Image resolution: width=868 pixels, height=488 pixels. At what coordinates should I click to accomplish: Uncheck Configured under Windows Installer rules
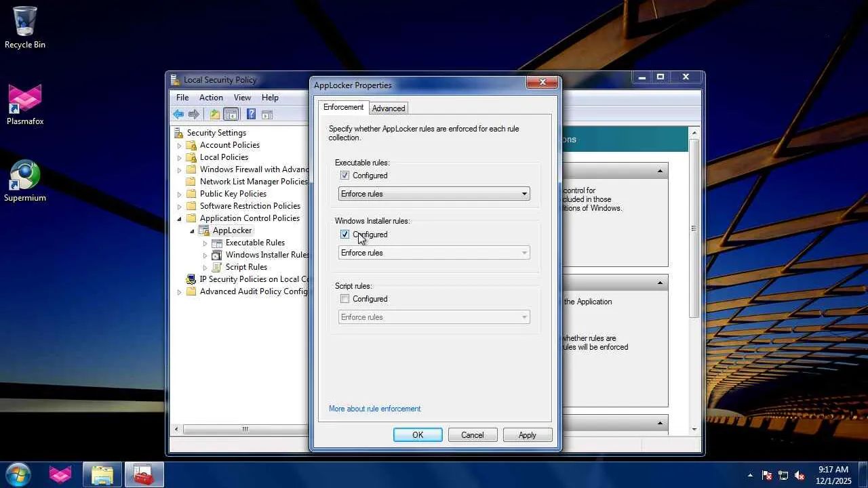point(344,235)
